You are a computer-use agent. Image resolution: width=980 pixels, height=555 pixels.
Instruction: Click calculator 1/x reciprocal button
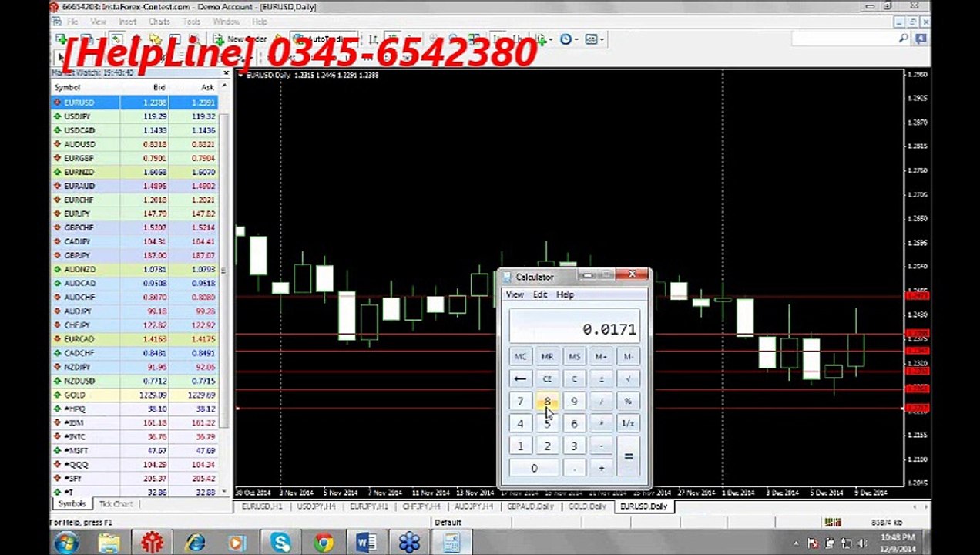(x=628, y=424)
